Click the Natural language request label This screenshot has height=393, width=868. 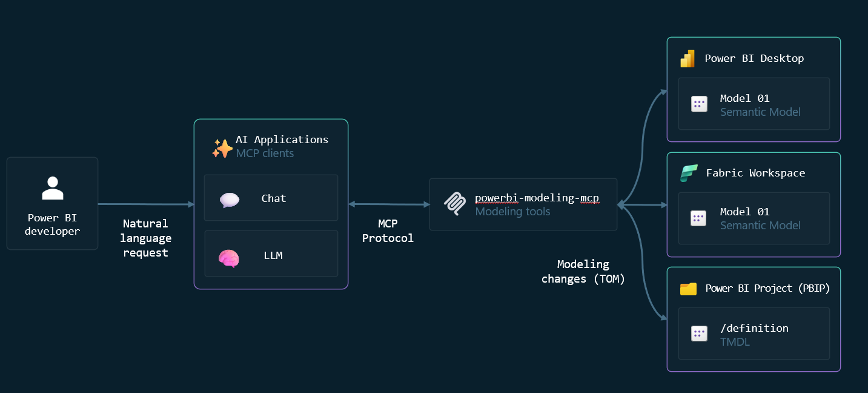(x=145, y=238)
